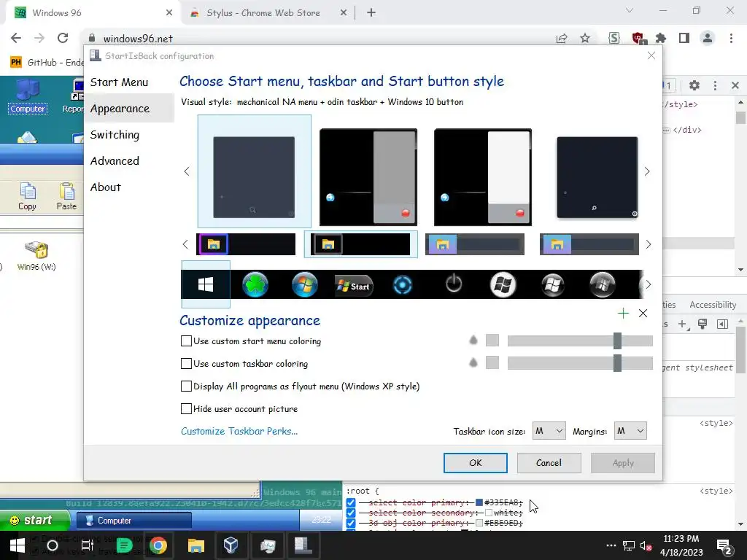747x560 pixels.
Task: Click the Windows 96 'start' button
Action: coord(34,520)
